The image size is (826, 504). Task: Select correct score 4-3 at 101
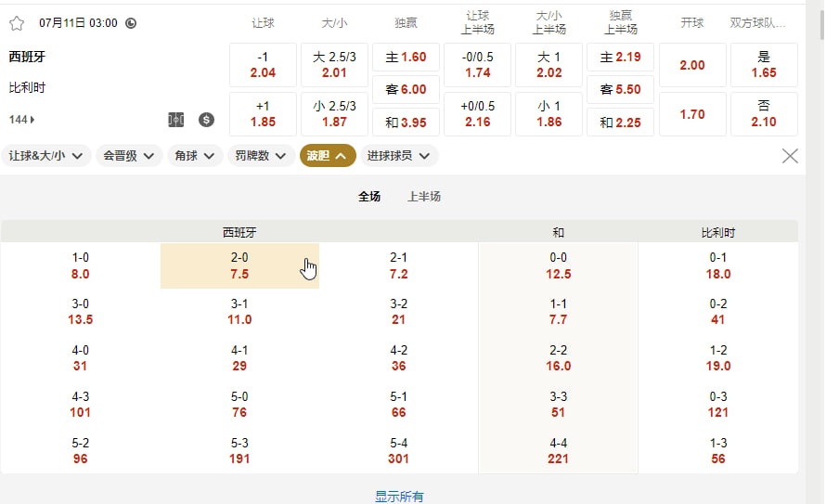tap(80, 405)
